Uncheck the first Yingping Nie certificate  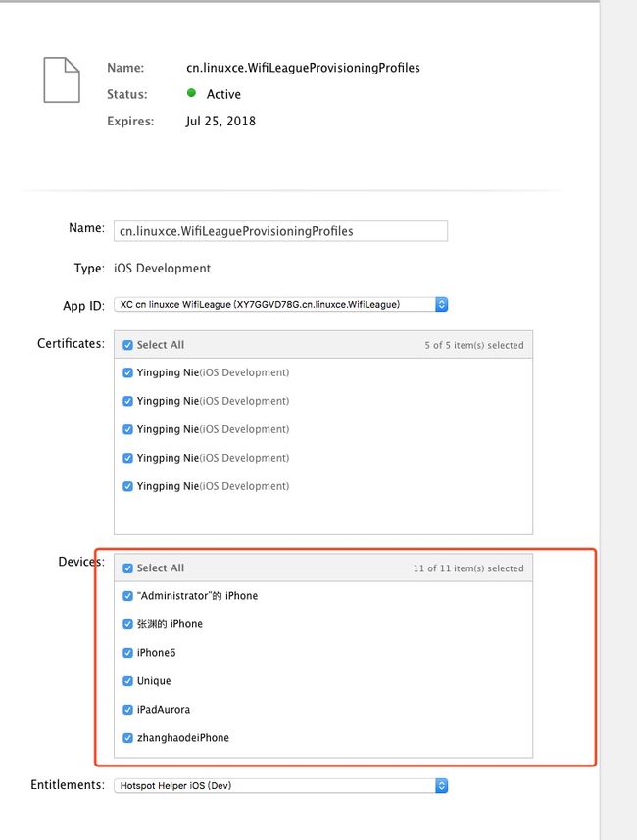point(127,372)
